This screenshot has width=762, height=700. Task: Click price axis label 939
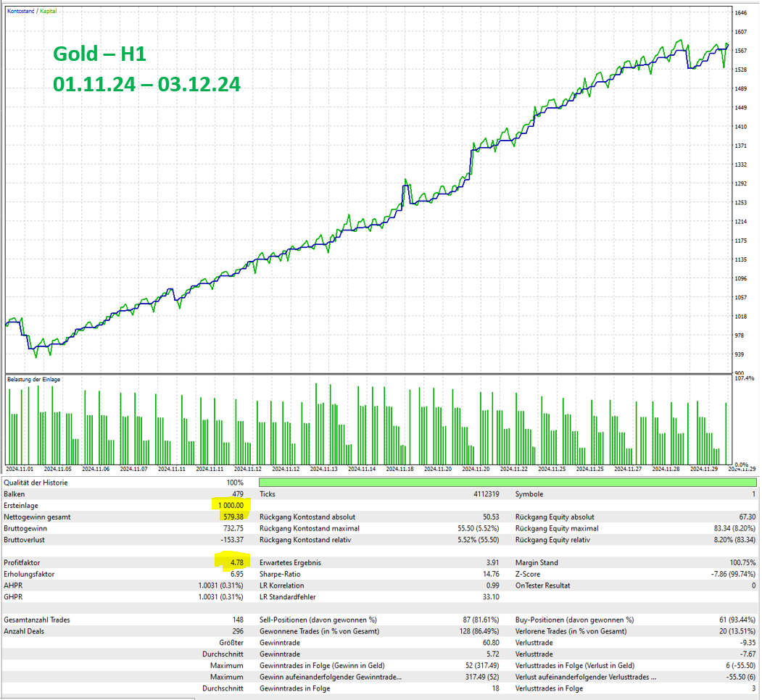[x=740, y=354]
